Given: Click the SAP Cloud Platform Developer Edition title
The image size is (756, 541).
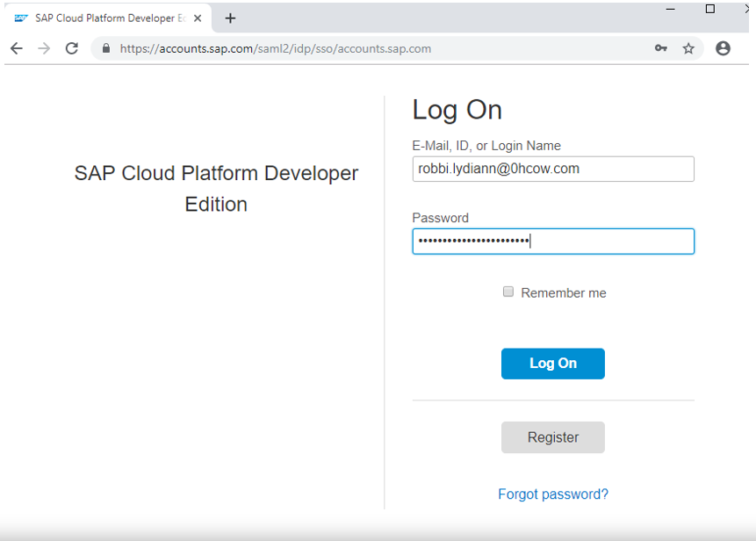Looking at the screenshot, I should coord(216,189).
